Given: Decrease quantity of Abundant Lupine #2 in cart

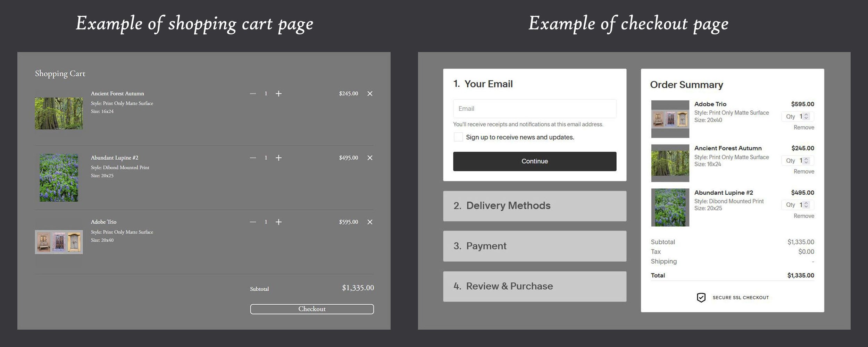Looking at the screenshot, I should point(253,158).
